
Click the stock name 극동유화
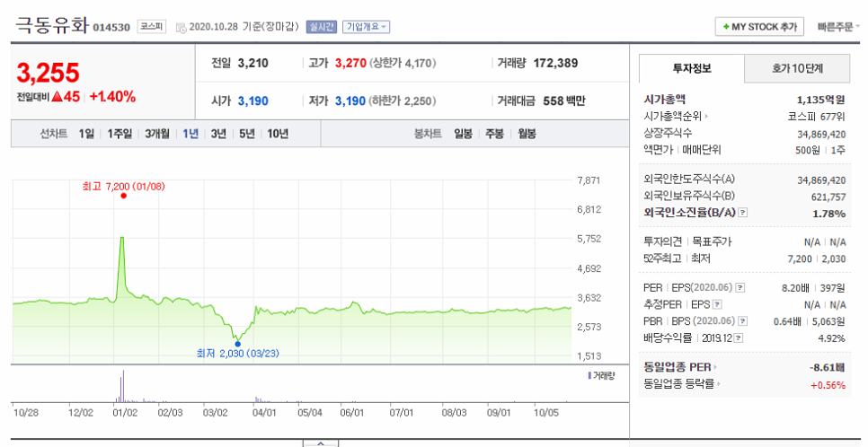[51, 25]
